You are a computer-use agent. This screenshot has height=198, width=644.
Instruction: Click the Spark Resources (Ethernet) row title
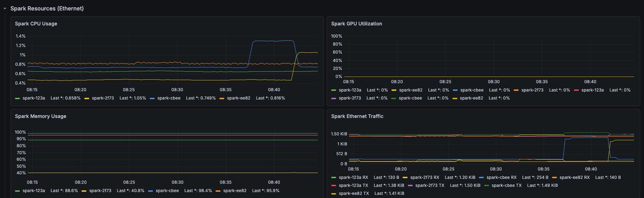[47, 9]
